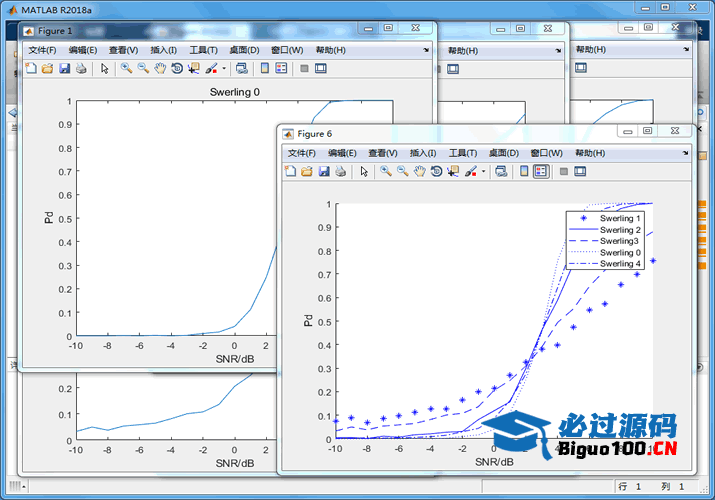Viewport: 715px width, 500px height.
Task: Click dock arrow at Figure 6 menu bar end
Action: 685,153
